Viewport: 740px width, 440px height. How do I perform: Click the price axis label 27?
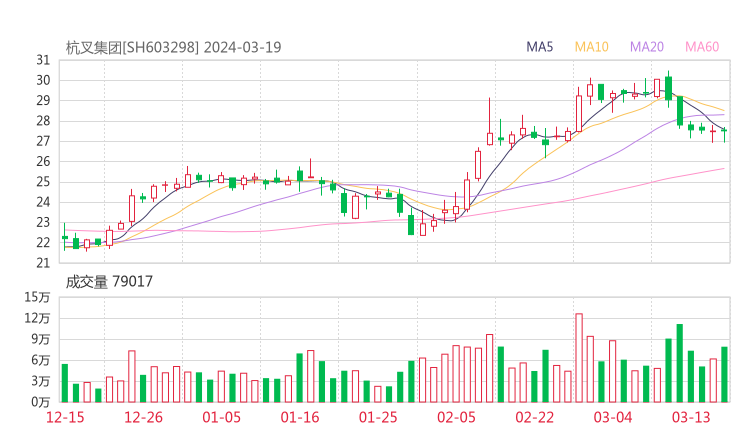pyautogui.click(x=43, y=141)
